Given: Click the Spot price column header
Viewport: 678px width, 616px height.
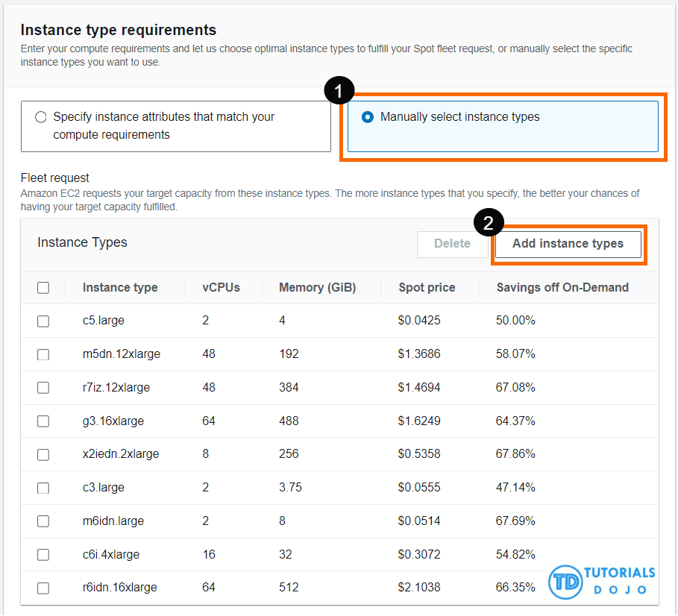Looking at the screenshot, I should coord(427,288).
